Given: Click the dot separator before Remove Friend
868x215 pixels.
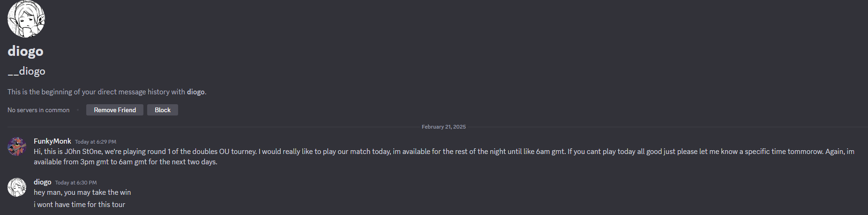Looking at the screenshot, I should click(78, 110).
